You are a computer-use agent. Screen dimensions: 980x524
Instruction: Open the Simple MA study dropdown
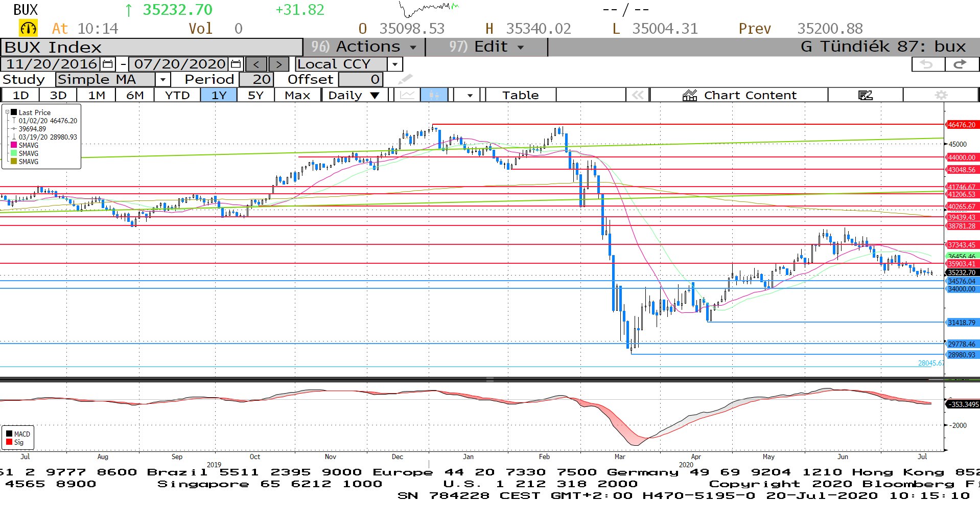tap(162, 79)
